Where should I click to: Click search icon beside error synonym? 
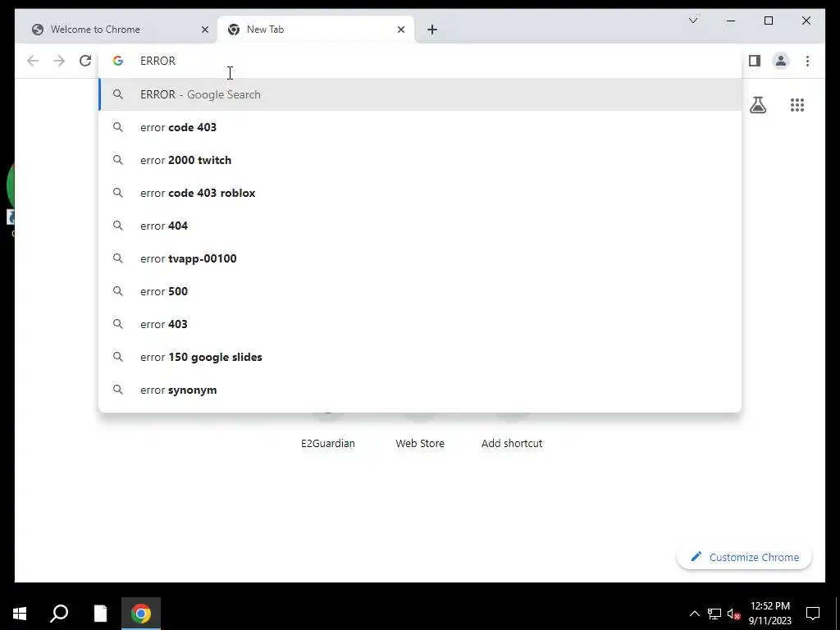tap(118, 390)
